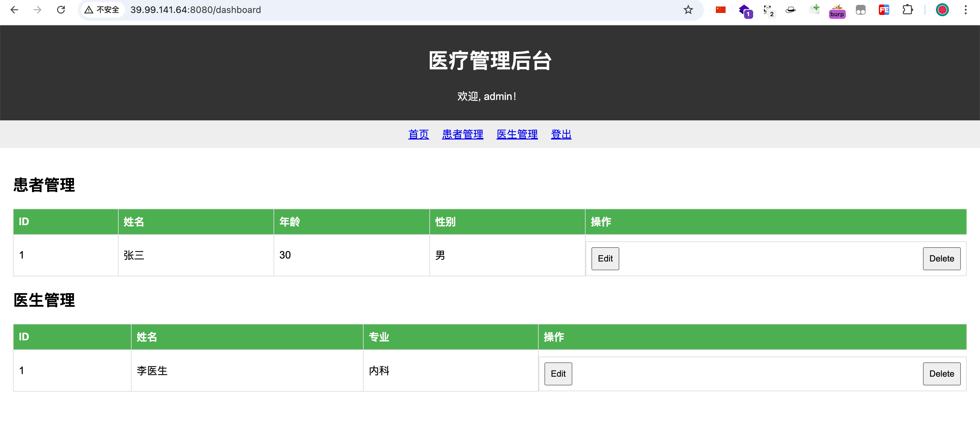980x425 pixels.
Task: Click the 登出 logout link
Action: point(561,134)
